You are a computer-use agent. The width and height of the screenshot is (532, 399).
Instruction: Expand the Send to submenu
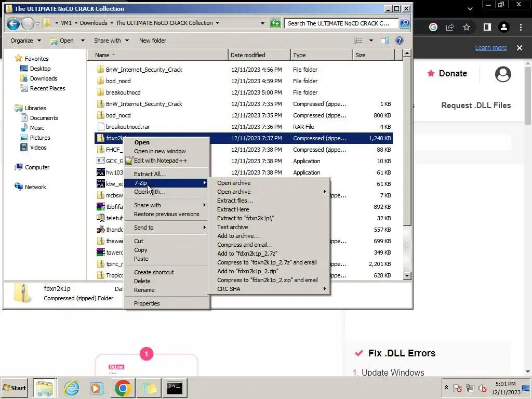[x=166, y=228]
